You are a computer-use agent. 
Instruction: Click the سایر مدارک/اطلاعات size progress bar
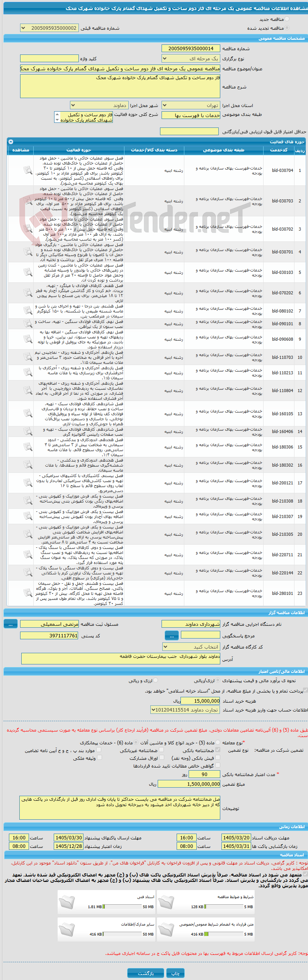(123, 934)
